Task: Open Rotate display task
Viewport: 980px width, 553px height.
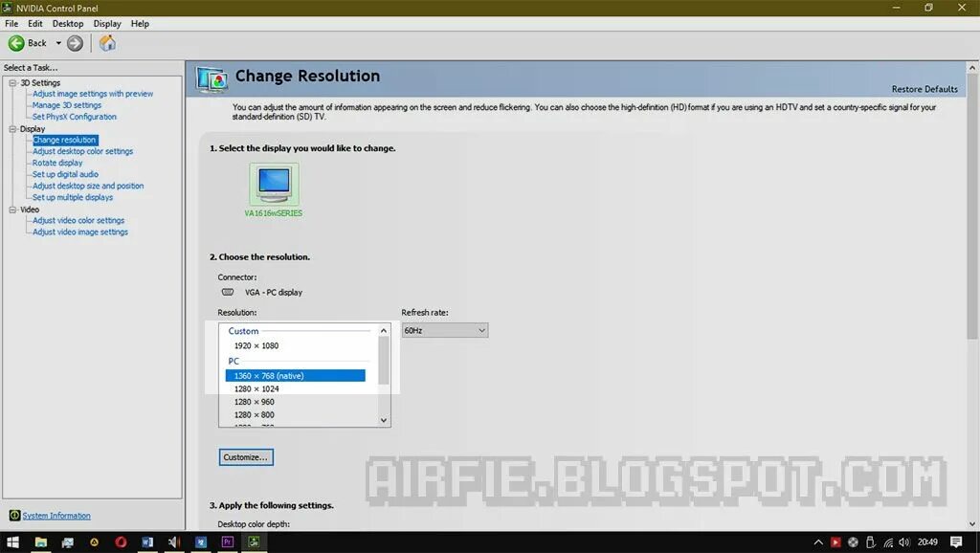Action: (x=57, y=163)
